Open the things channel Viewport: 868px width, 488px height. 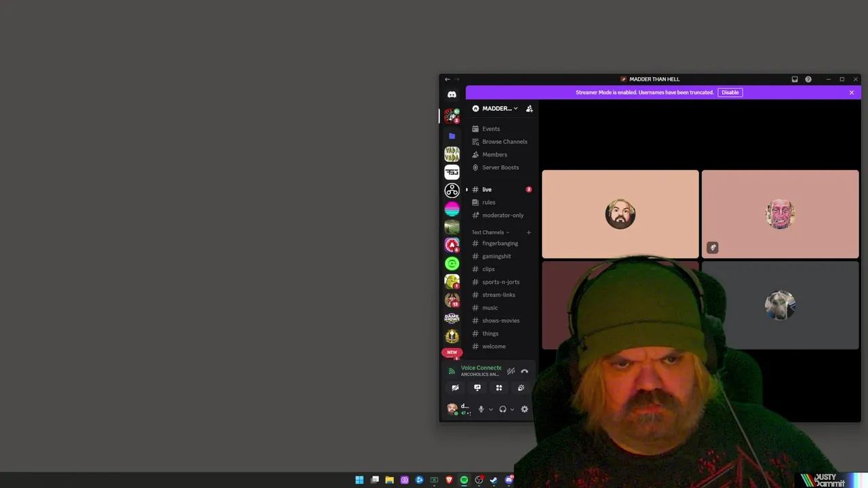(501, 333)
